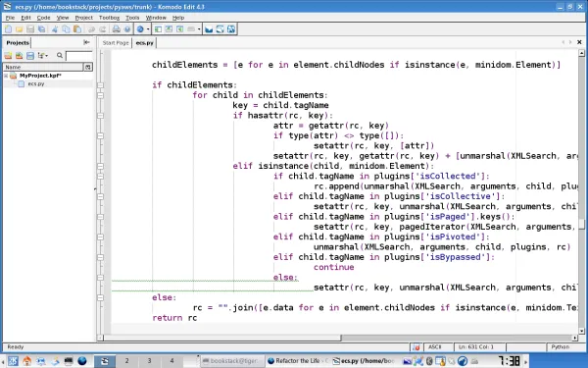The height and width of the screenshot is (368, 588).
Task: Open the Code menu
Action: (x=43, y=18)
